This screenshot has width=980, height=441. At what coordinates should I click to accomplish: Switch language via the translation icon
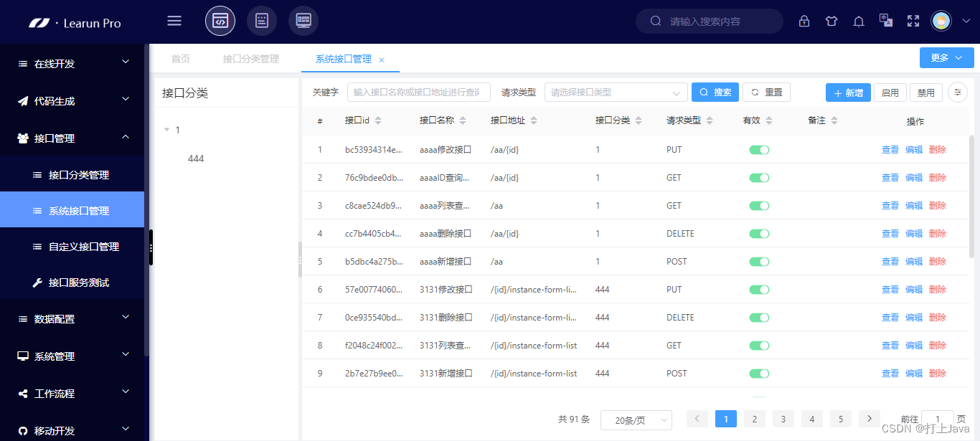pos(885,21)
